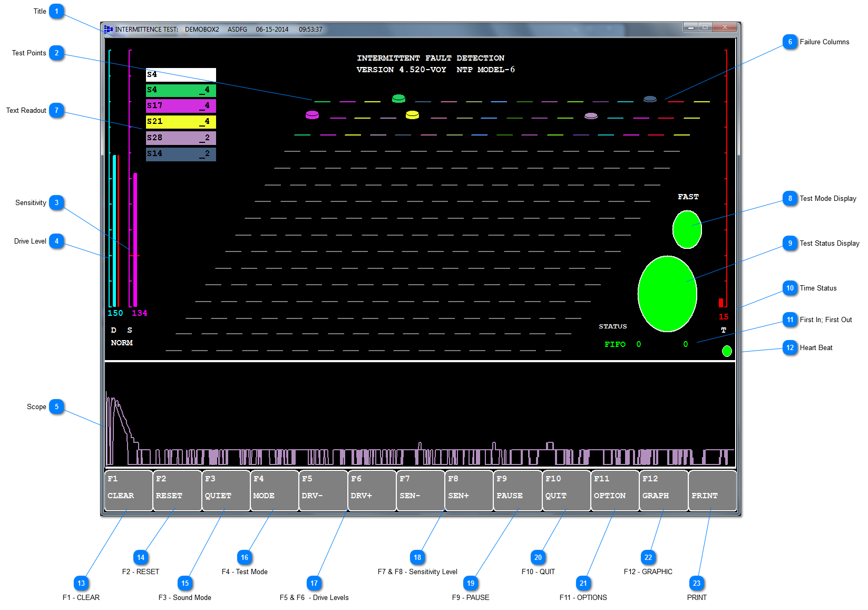Open the F11 OPTION menu
The width and height of the screenshot is (868, 610).
(x=615, y=491)
